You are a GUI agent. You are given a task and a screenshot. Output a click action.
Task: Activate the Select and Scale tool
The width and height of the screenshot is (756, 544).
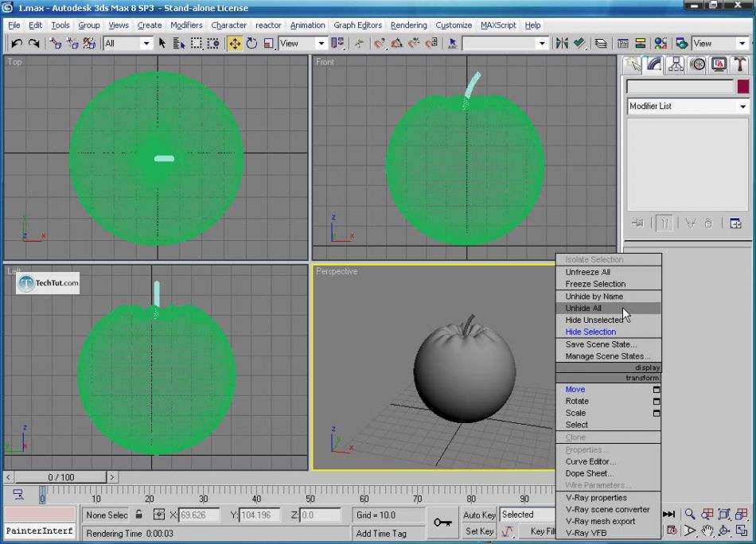[x=268, y=44]
